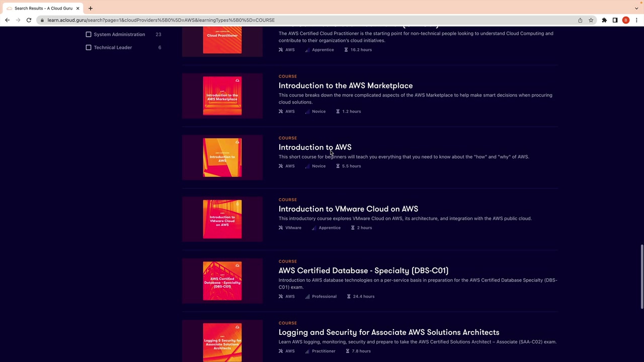
Task: Open the AWS Certified Database Specialty thumbnail
Action: pos(222,281)
